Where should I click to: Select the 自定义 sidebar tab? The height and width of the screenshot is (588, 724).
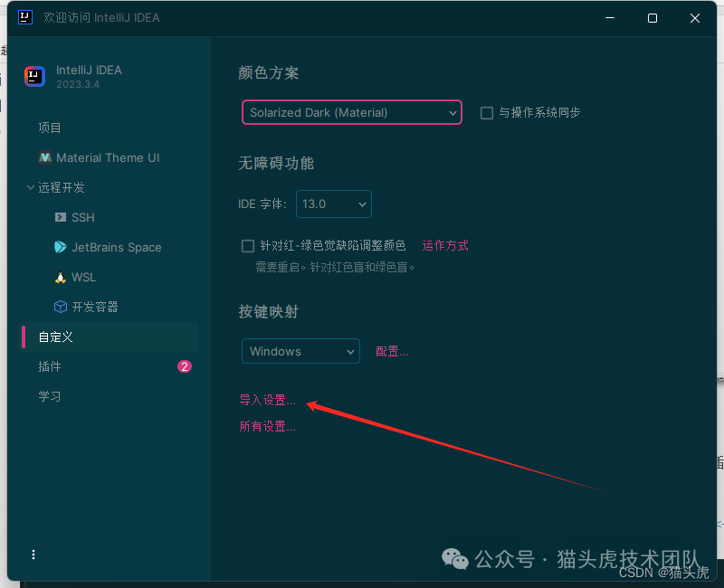tap(110, 337)
